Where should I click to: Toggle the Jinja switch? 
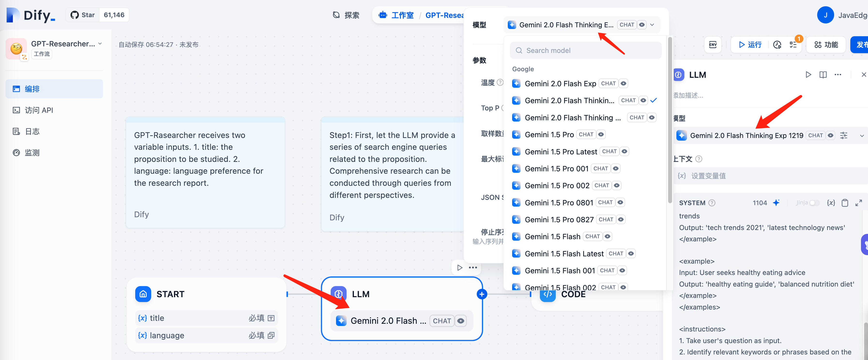pyautogui.click(x=814, y=203)
